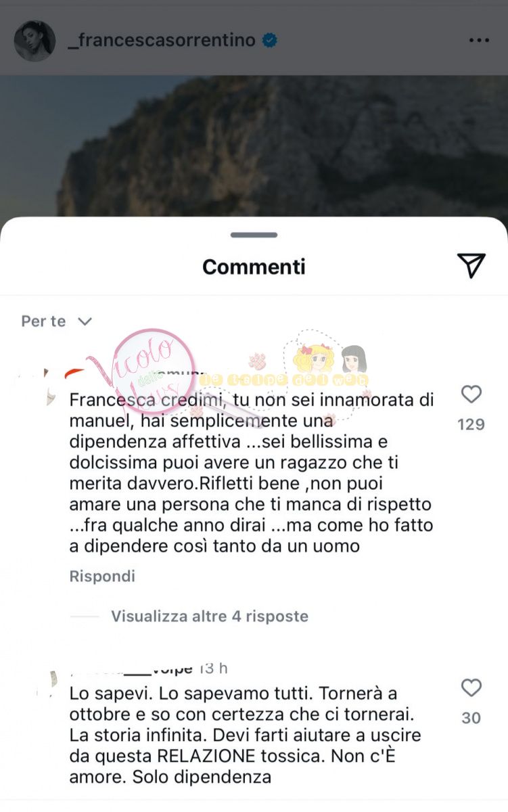
Task: Tap the 129 like count
Action: pos(471,424)
